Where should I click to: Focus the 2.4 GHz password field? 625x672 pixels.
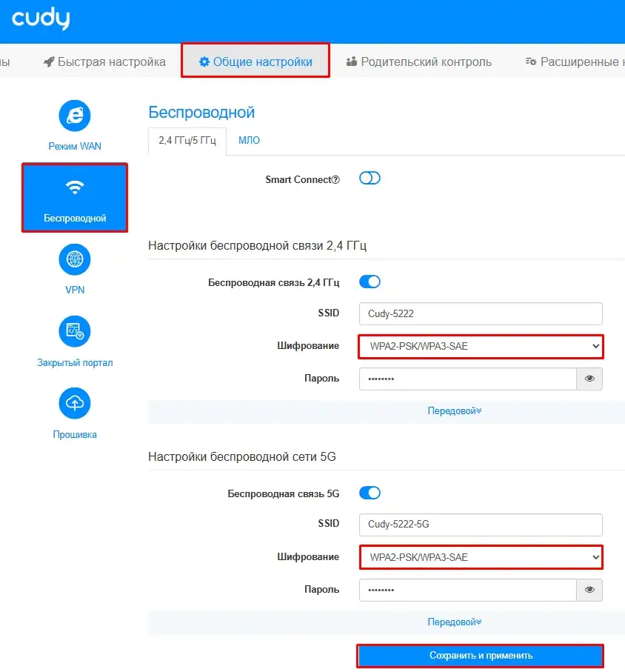click(468, 379)
